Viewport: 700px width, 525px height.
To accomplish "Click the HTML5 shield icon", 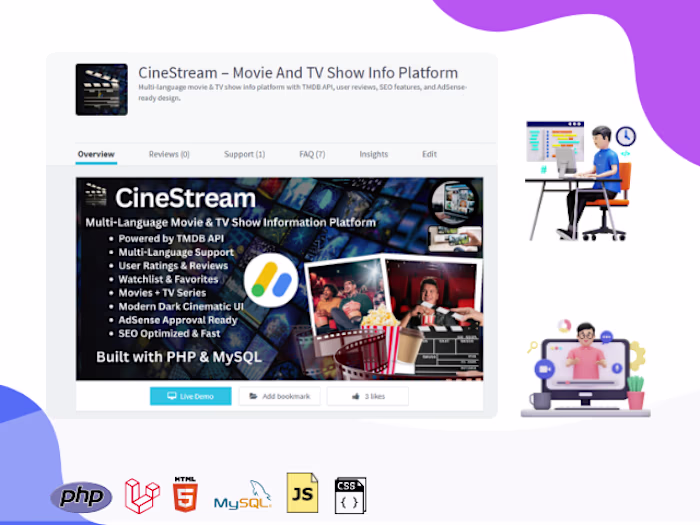I will click(185, 494).
